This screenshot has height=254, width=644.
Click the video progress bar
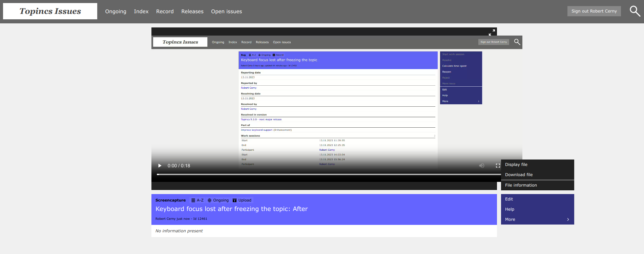pos(325,174)
